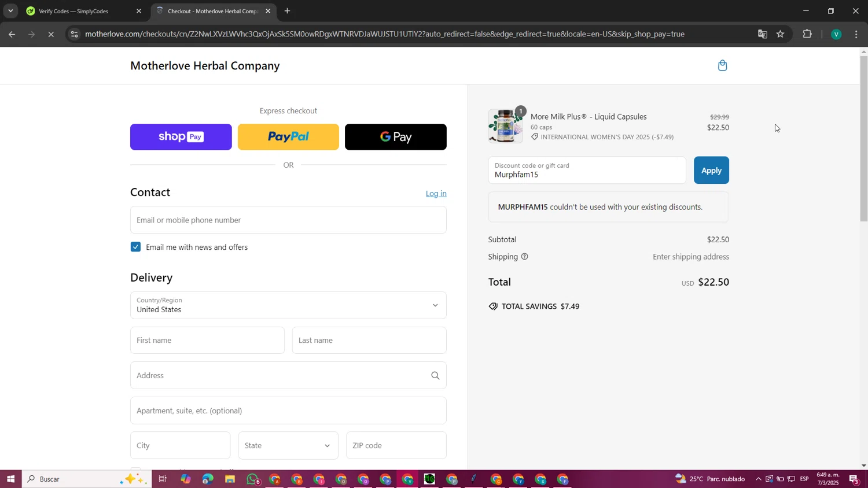Pay with Google Pay
Viewport: 868px width, 488px height.
pyautogui.click(x=396, y=137)
